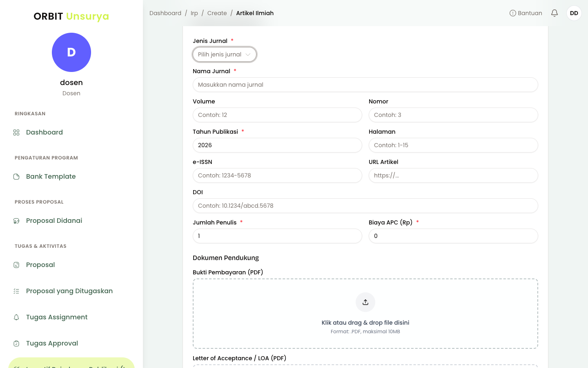Click the Irp breadcrumb link
588x368 pixels.
(x=194, y=13)
